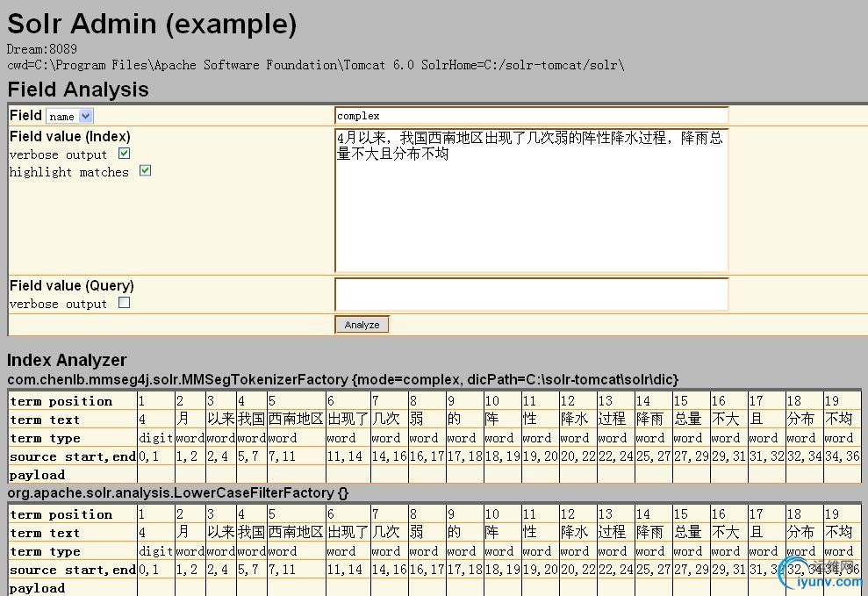Image resolution: width=868 pixels, height=596 pixels.
Task: Click the MMSegTokenizerFactory class name line
Action: point(342,379)
